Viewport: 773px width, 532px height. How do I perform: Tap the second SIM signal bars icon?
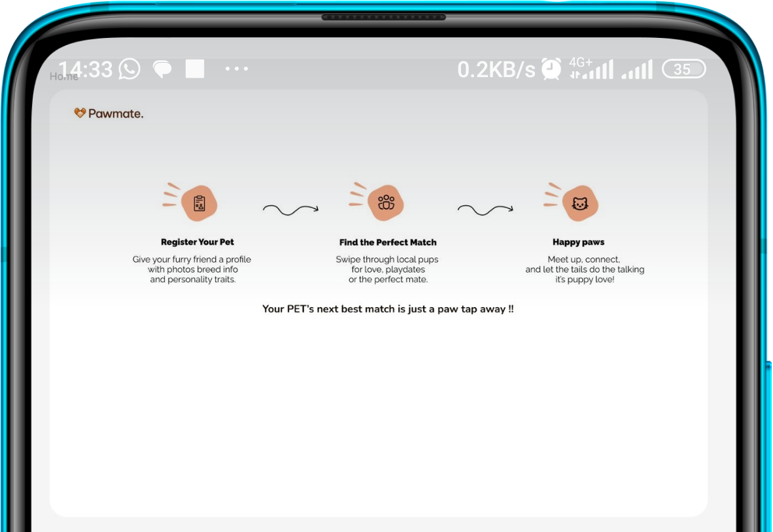pos(637,69)
